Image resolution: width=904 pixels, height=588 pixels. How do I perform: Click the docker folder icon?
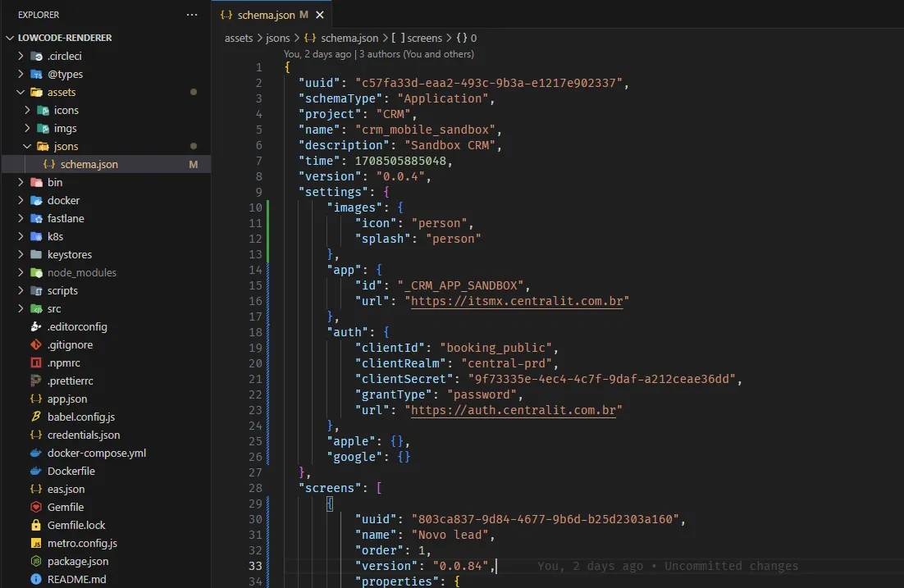coord(36,200)
